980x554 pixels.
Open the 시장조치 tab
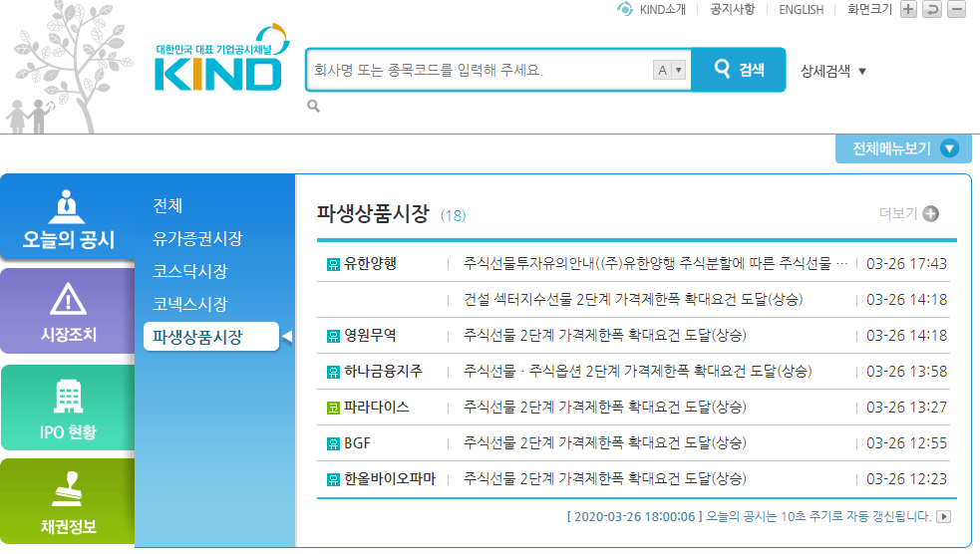click(68, 311)
